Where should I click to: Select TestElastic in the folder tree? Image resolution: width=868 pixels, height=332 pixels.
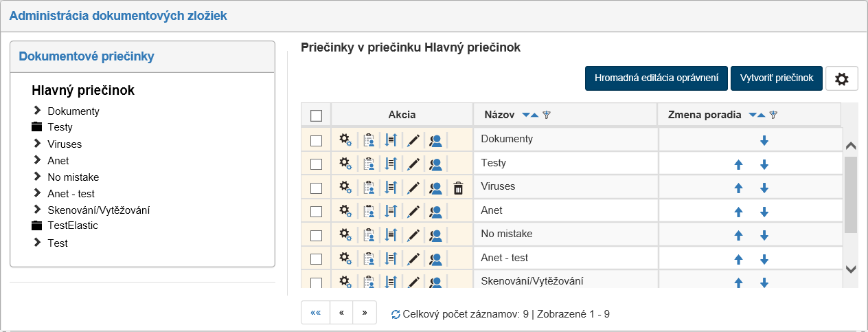pyautogui.click(x=72, y=225)
